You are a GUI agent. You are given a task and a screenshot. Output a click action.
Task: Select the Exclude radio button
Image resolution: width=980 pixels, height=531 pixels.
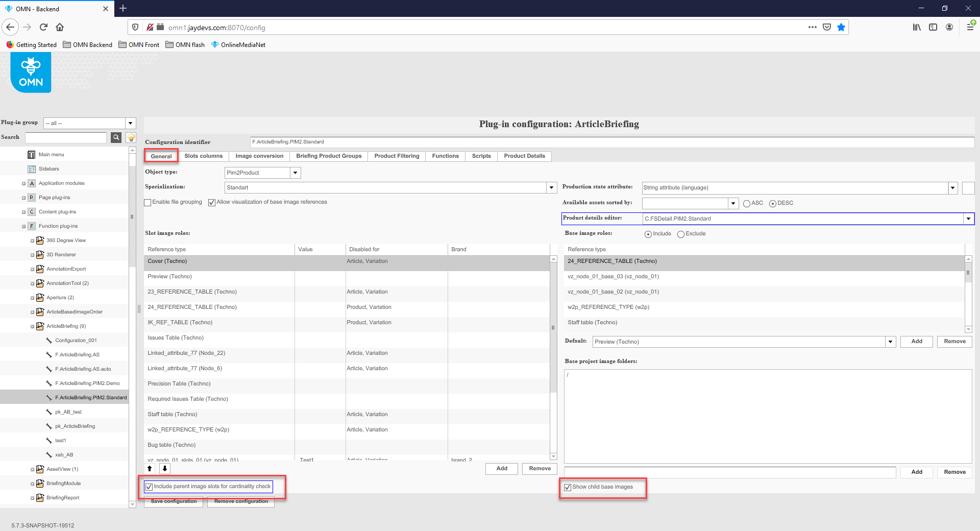(680, 234)
